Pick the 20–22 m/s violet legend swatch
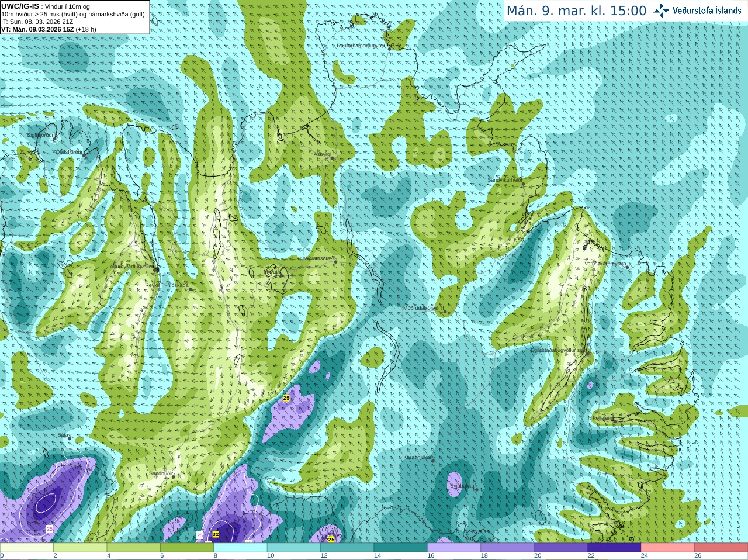The image size is (748, 560). point(561,548)
